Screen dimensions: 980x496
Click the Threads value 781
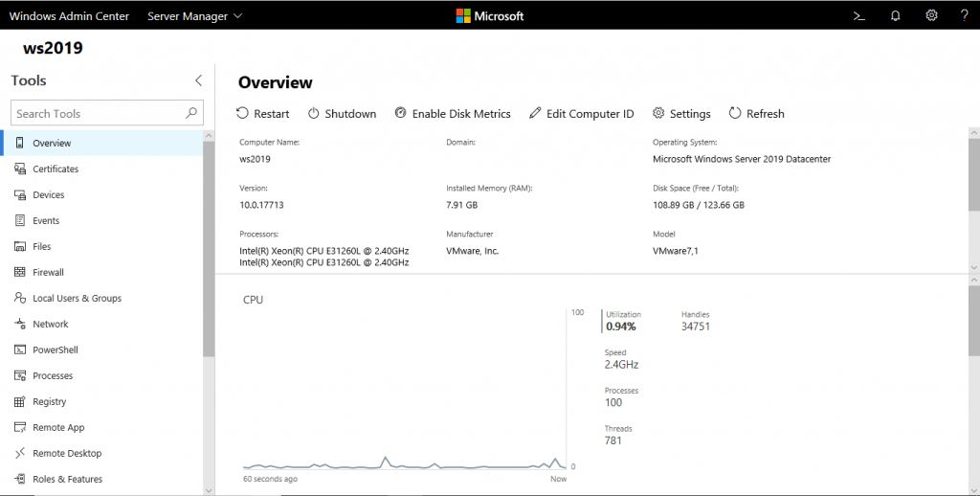(x=613, y=440)
